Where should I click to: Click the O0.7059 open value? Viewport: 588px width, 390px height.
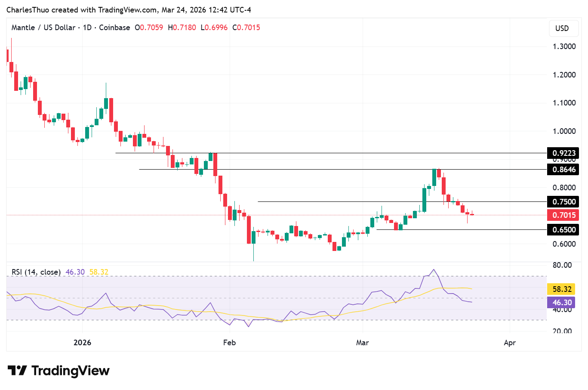[x=149, y=28]
